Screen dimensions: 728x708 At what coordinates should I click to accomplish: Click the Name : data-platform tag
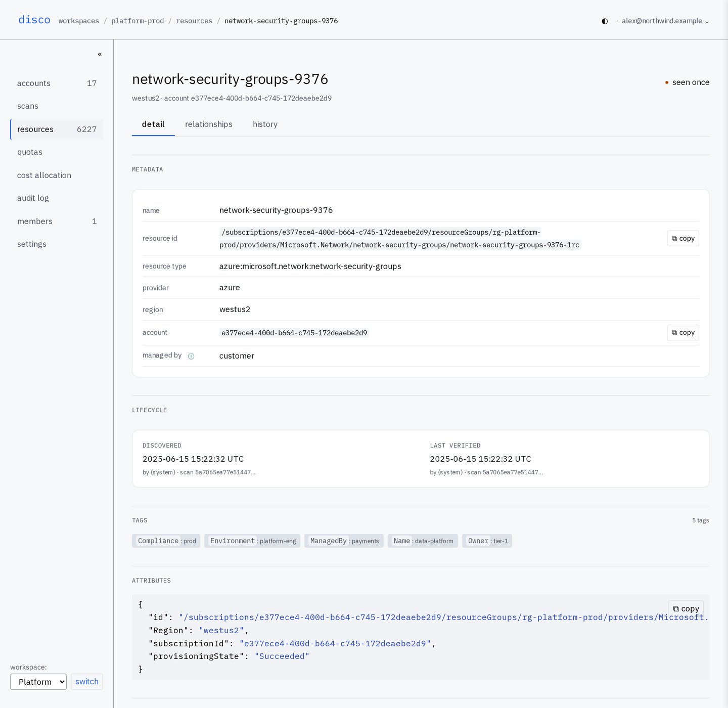(x=423, y=541)
